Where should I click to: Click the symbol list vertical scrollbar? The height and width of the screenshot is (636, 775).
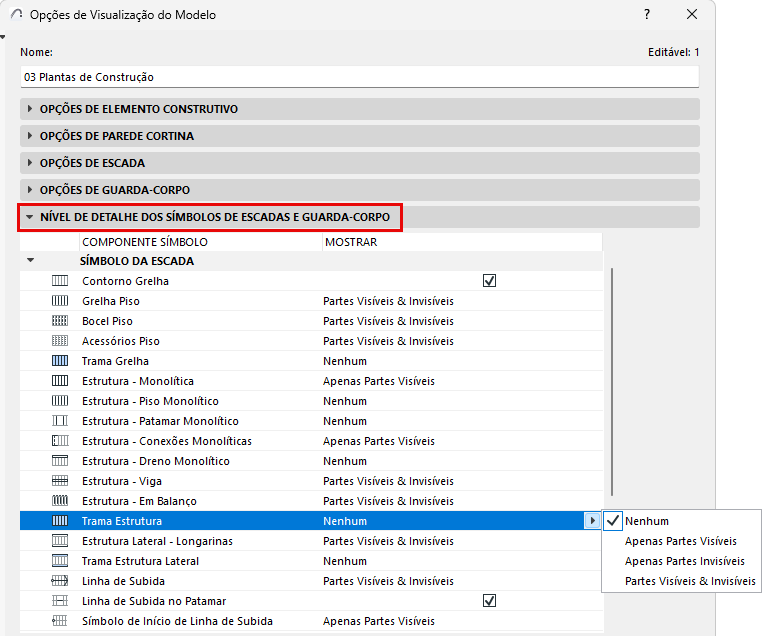(612, 382)
